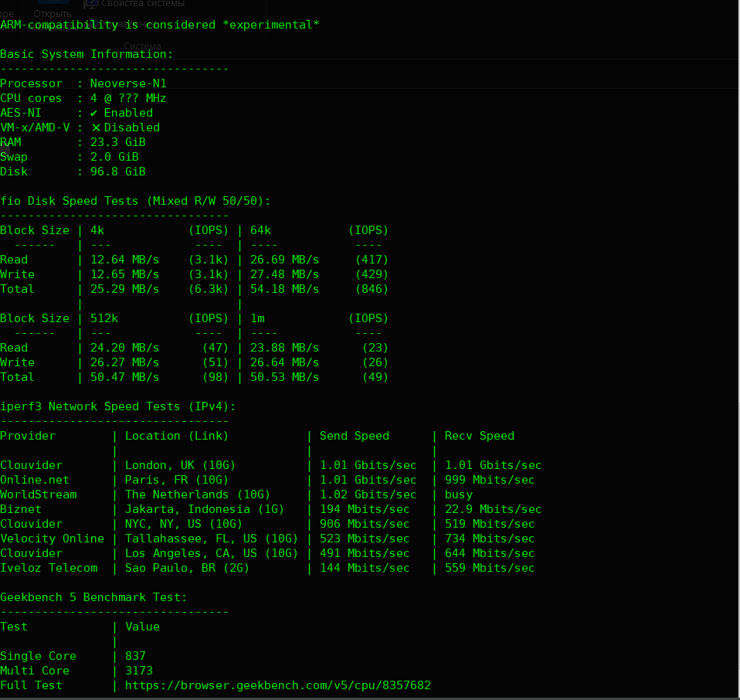This screenshot has width=740, height=700.
Task: Click the 'London, UK (10G)' location entry
Action: [x=180, y=465]
